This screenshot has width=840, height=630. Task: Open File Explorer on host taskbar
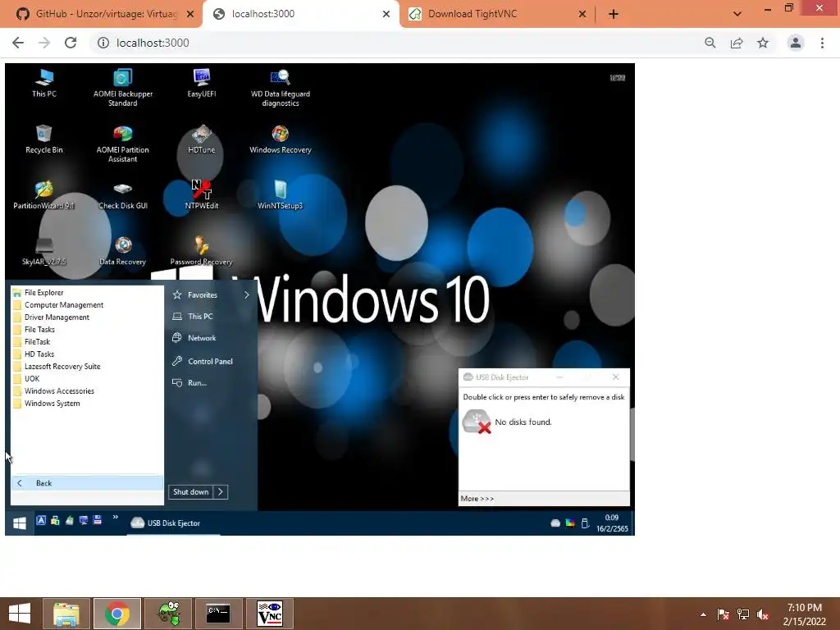(66, 614)
